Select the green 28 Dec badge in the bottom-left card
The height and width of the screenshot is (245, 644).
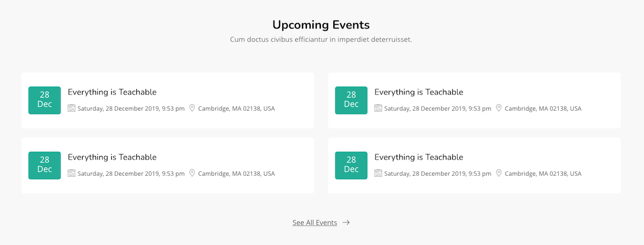tap(45, 165)
